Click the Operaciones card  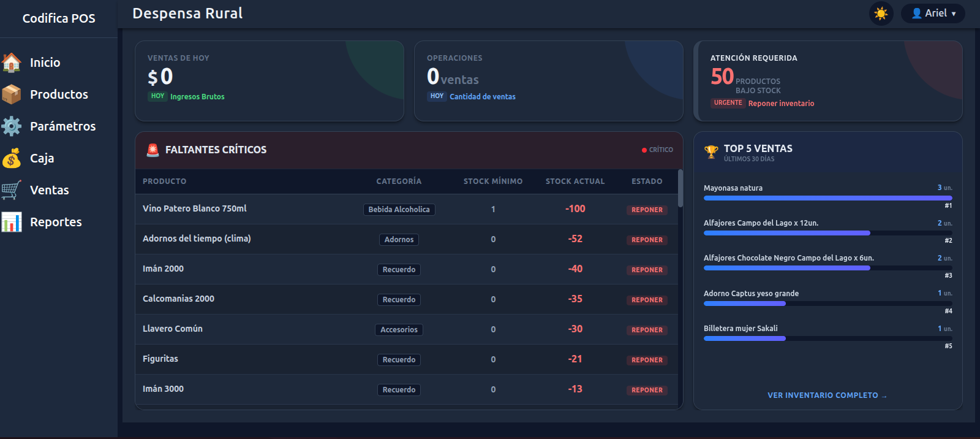coord(549,81)
